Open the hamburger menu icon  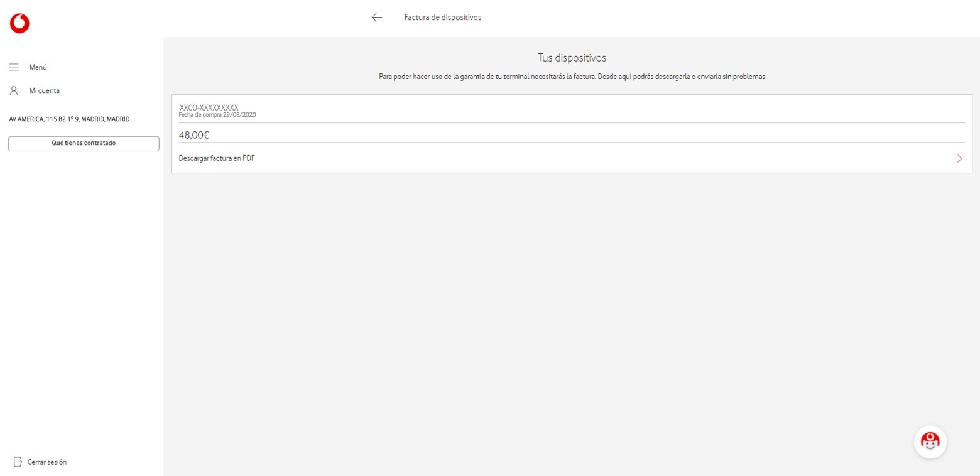point(14,67)
